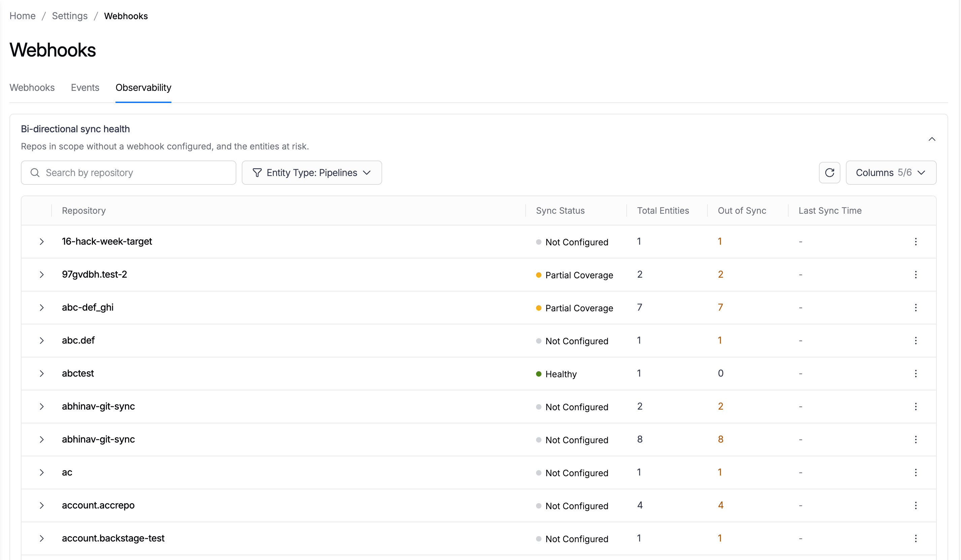Click the search magnifier icon
The width and height of the screenshot is (961, 560).
pos(35,173)
